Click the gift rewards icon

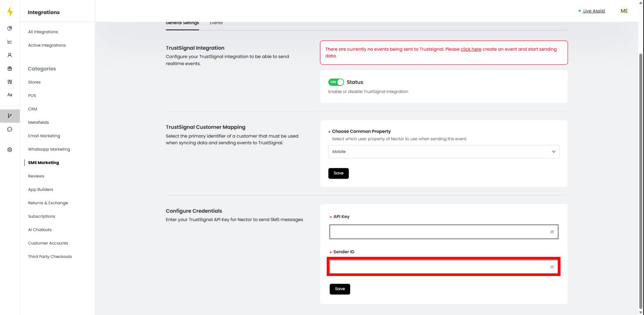pyautogui.click(x=10, y=68)
